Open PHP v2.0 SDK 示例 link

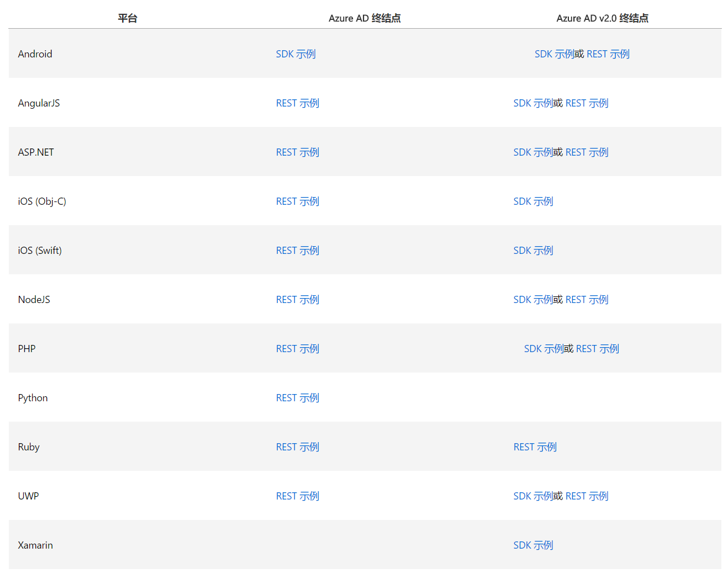point(543,349)
